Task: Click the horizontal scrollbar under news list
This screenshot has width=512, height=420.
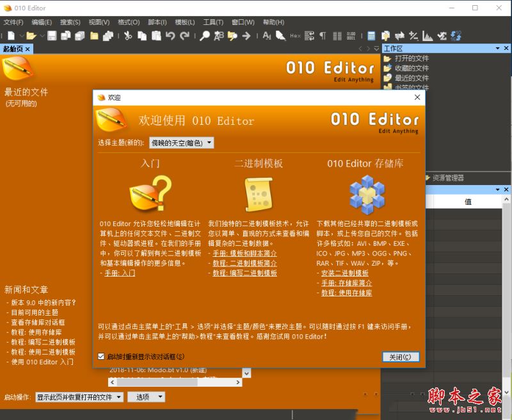Action: point(175,382)
